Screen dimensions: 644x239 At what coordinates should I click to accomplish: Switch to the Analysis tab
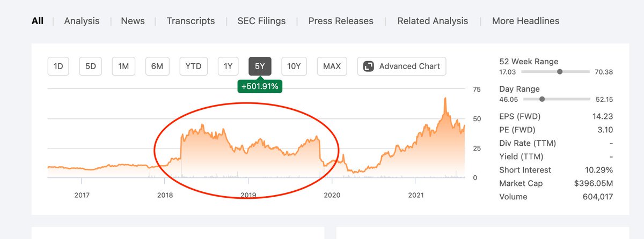coord(82,21)
